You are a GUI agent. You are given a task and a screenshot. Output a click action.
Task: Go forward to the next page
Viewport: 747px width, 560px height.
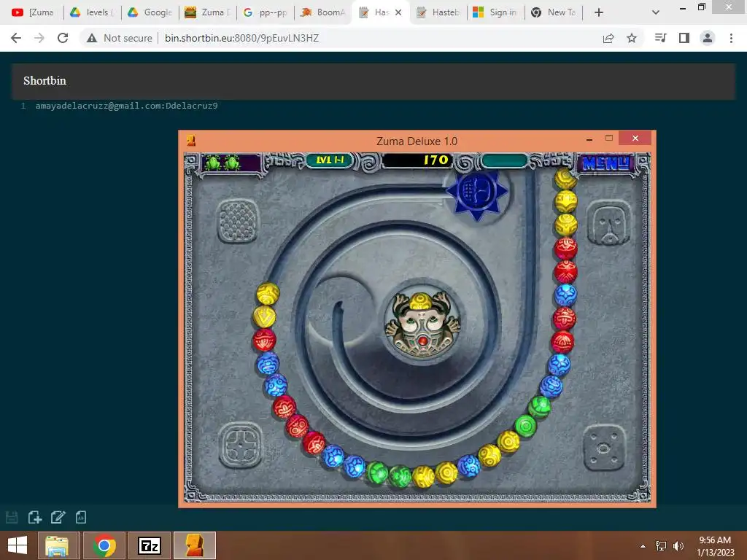click(x=39, y=38)
